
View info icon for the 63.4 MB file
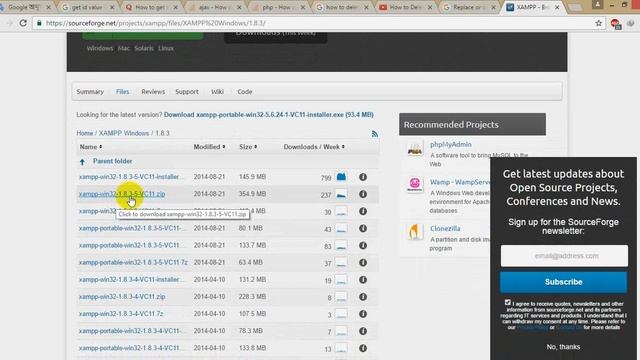point(362,262)
